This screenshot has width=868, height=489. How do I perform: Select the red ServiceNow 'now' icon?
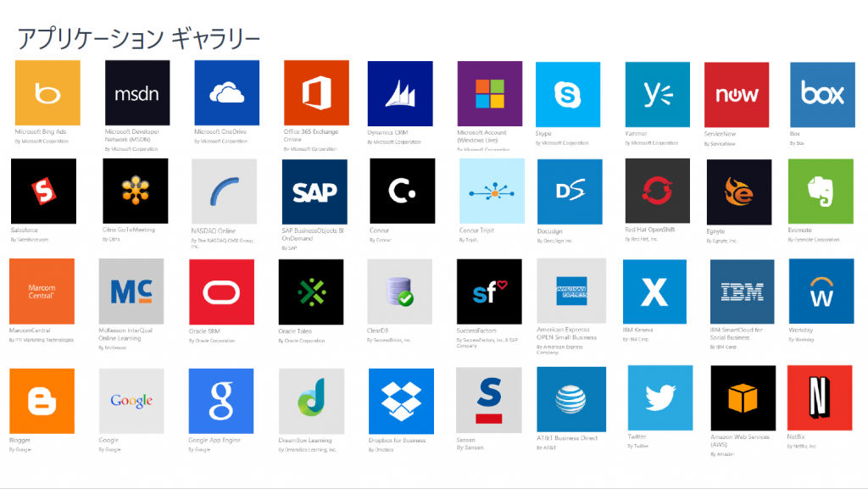click(x=737, y=95)
